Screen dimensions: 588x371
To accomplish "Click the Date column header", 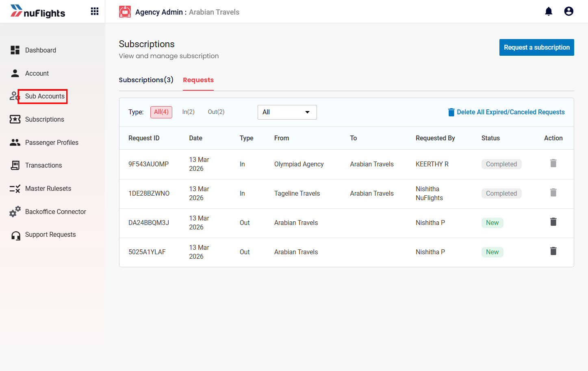I will pos(195,138).
